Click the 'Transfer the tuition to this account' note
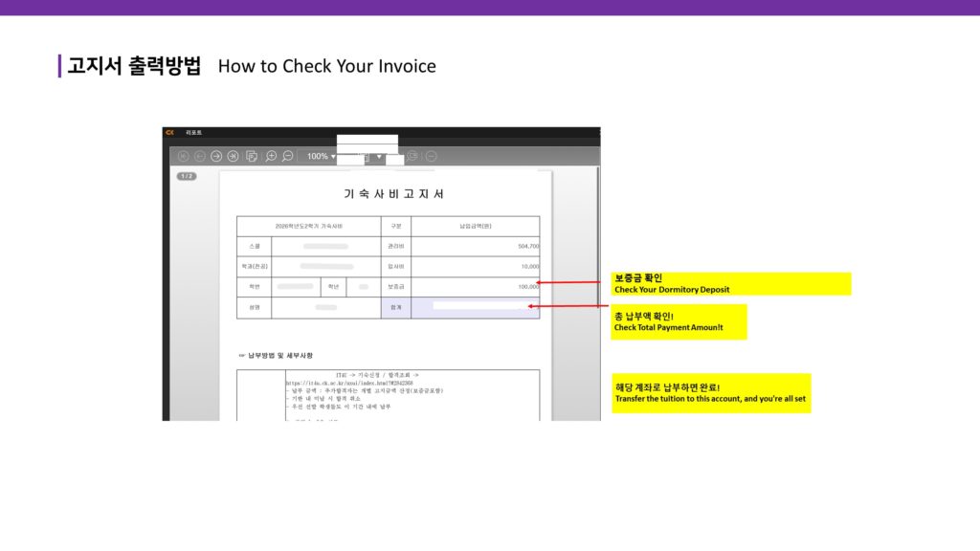Screen dimensions: 980x551 pyautogui.click(x=711, y=393)
